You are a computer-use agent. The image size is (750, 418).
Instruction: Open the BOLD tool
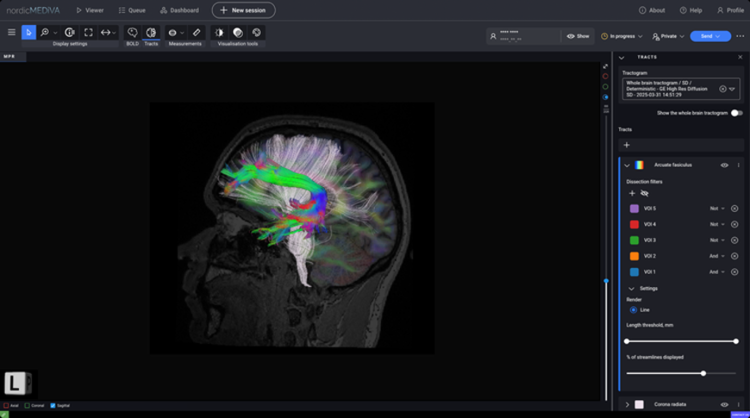132,33
